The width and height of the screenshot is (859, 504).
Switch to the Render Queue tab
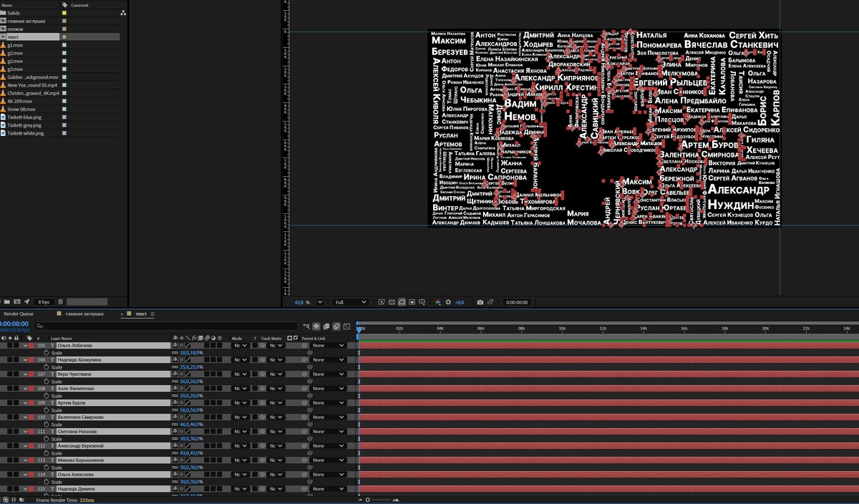19,314
